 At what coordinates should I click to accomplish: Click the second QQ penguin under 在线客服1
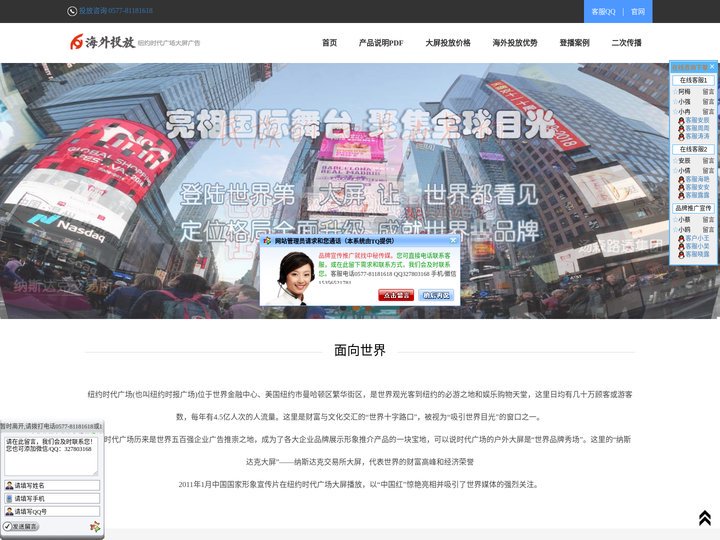click(x=681, y=128)
